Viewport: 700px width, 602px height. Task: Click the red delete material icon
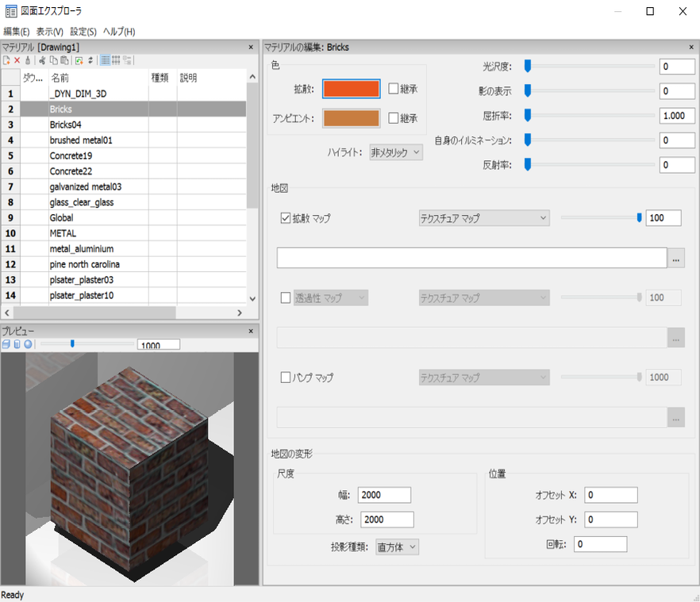tap(17, 60)
